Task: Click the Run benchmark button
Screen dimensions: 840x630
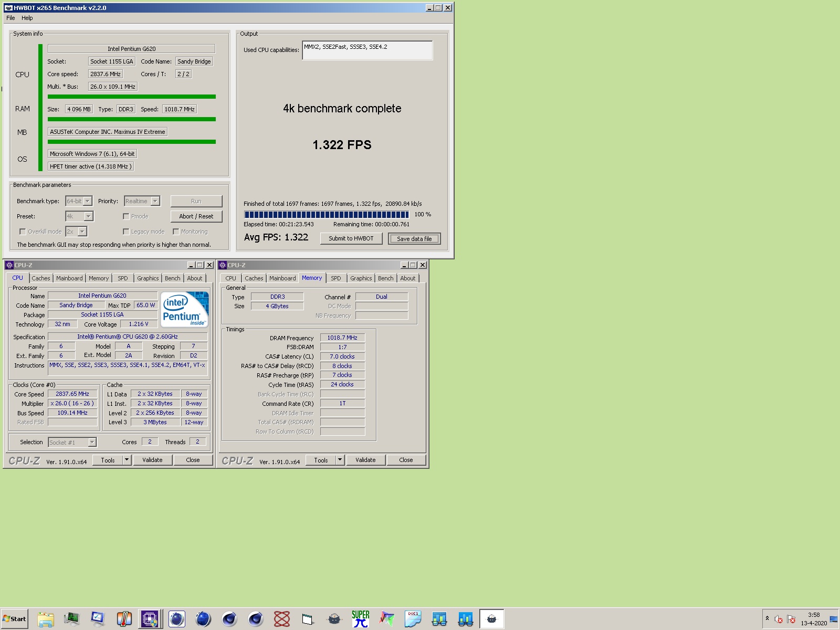Action: coord(196,201)
